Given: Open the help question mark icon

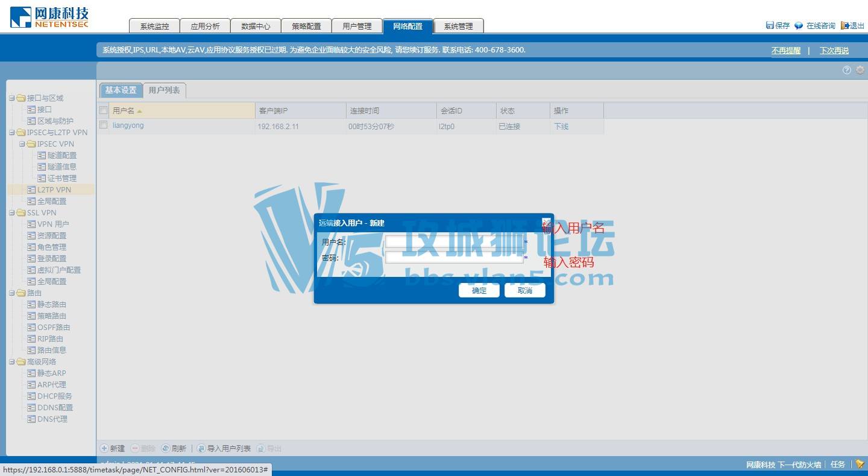Looking at the screenshot, I should click(847, 70).
